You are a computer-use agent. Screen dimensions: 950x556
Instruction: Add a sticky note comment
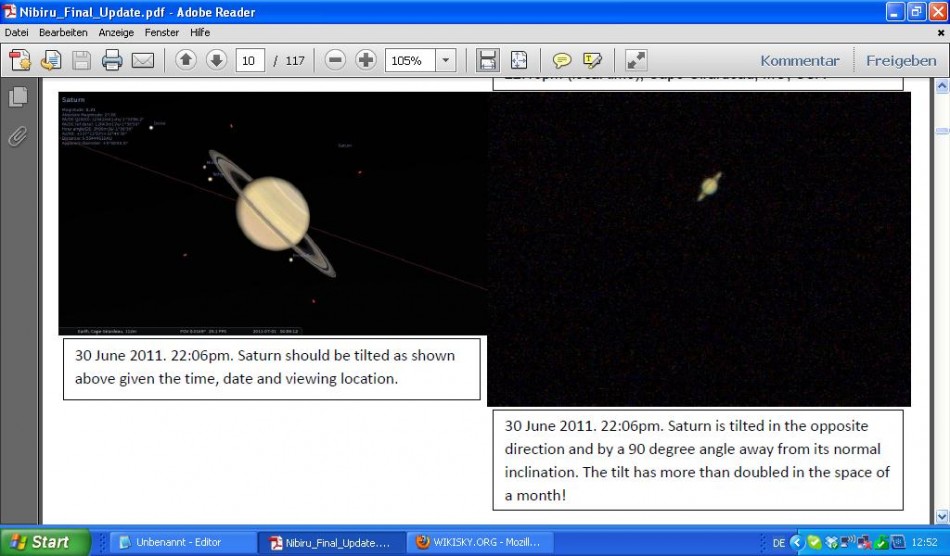tap(562, 60)
